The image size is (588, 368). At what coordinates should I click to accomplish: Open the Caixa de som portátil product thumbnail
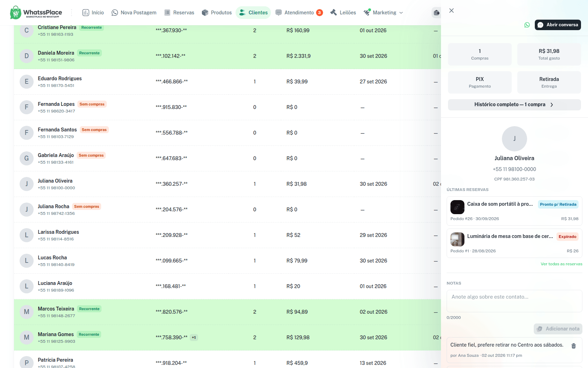(x=457, y=207)
